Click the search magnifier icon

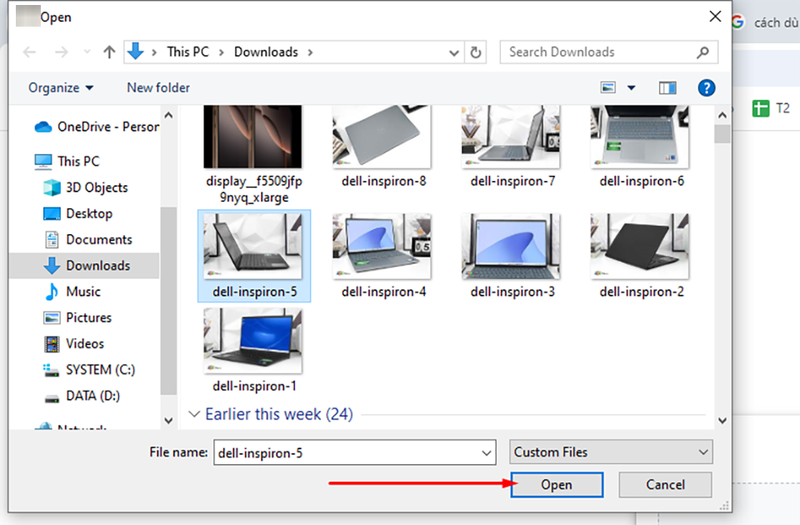pyautogui.click(x=703, y=52)
